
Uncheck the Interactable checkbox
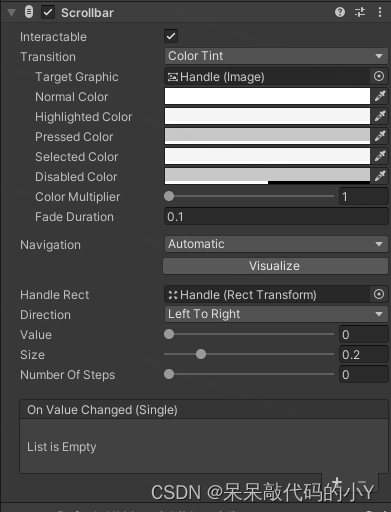pyautogui.click(x=171, y=36)
